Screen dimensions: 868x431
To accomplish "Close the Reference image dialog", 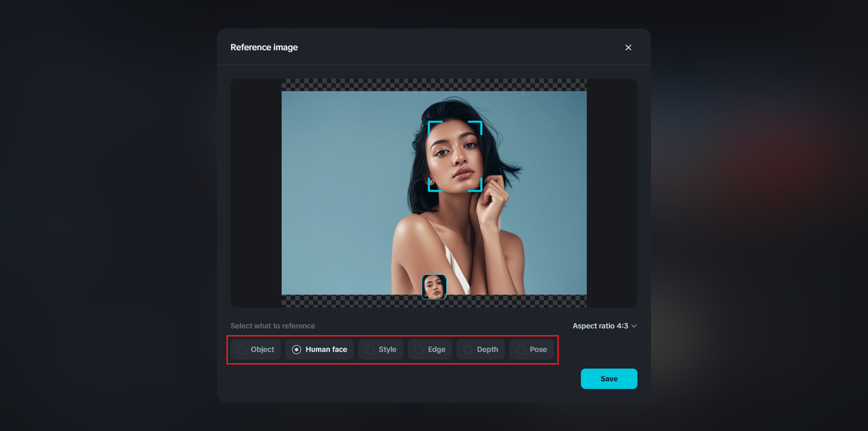I will (x=628, y=48).
